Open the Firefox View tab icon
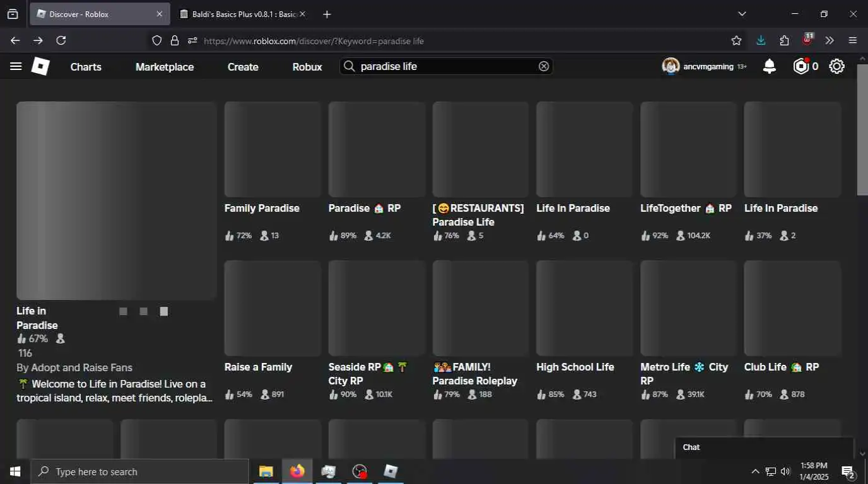 (x=13, y=14)
